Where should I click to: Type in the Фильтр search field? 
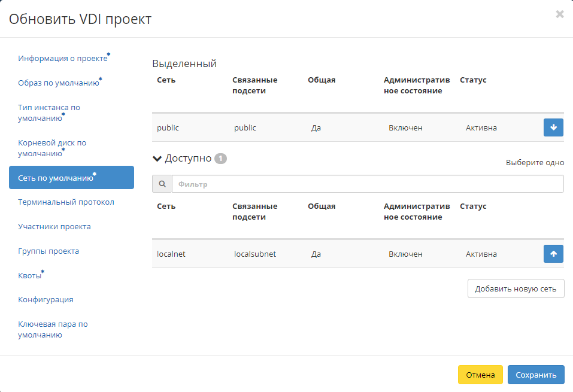tap(367, 184)
